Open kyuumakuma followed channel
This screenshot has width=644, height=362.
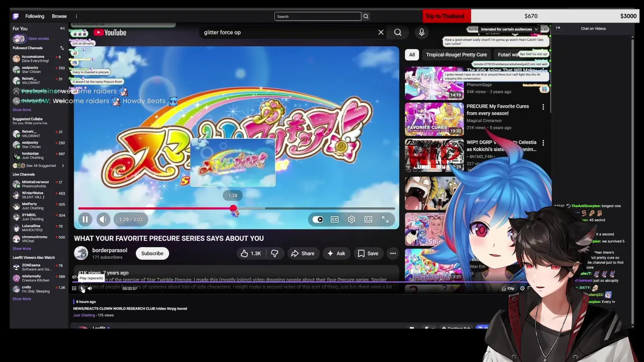pos(40,59)
